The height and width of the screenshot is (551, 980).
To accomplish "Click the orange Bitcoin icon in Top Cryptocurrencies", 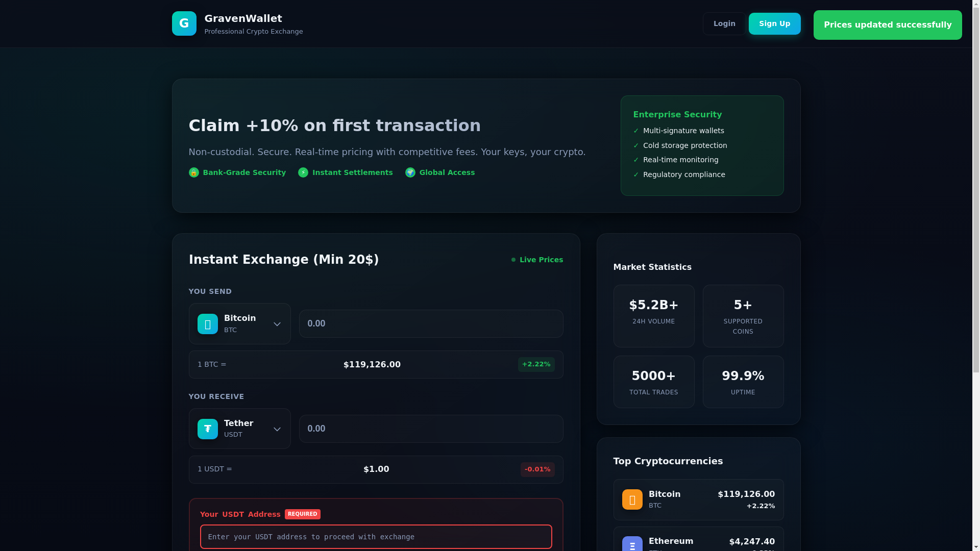I will (x=632, y=499).
